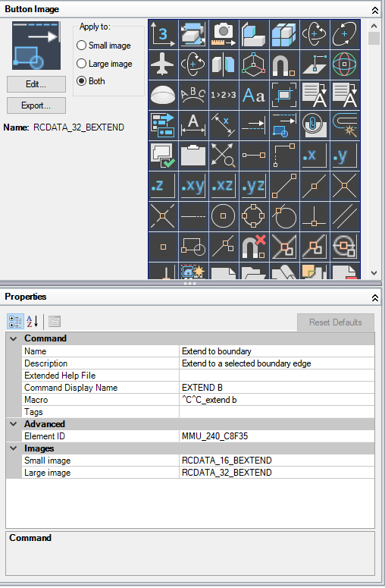Click the button image preview thumbnail
This screenshot has height=588, width=385.
point(36,46)
